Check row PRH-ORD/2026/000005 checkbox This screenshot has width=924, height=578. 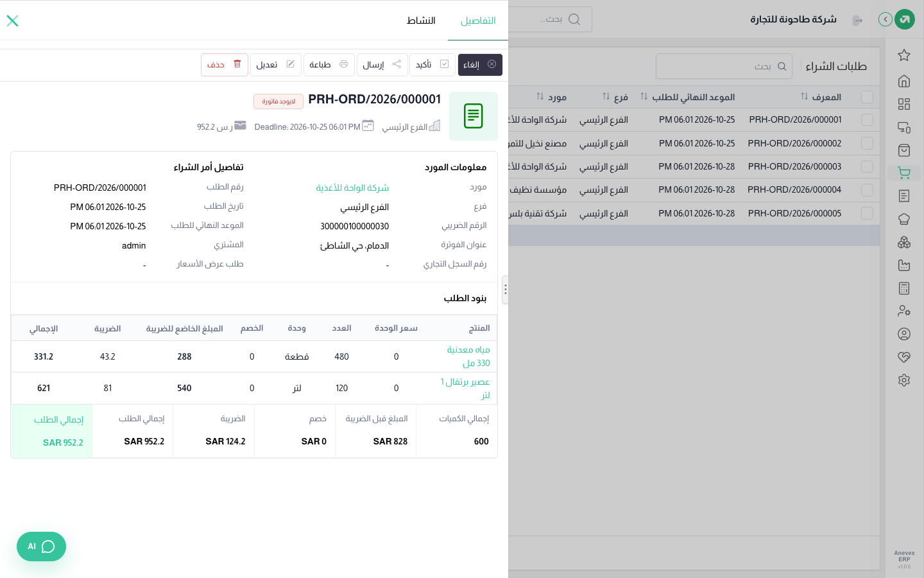pos(867,213)
